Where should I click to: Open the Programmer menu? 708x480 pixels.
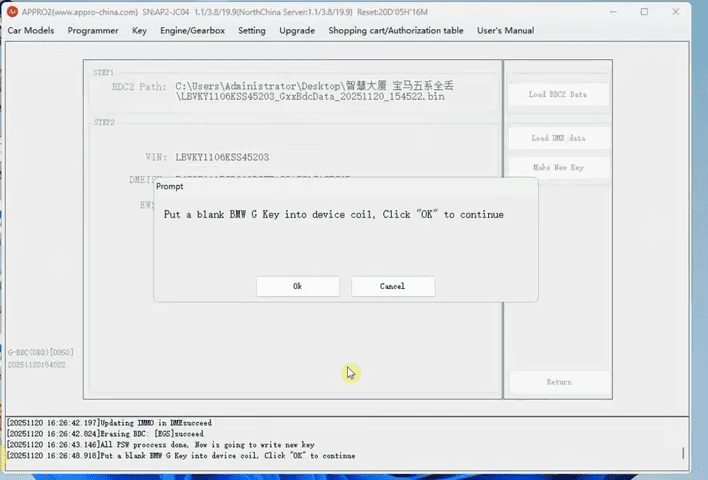[x=93, y=31]
